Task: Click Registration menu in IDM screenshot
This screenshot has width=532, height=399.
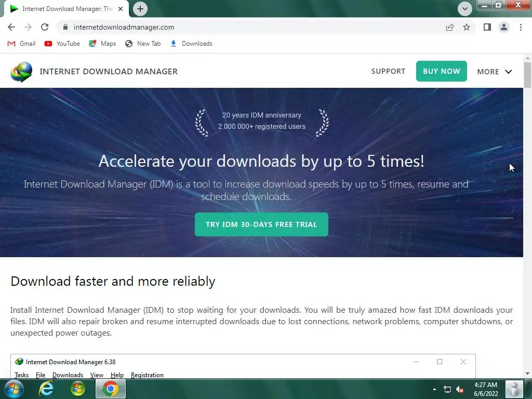Action: [147, 375]
